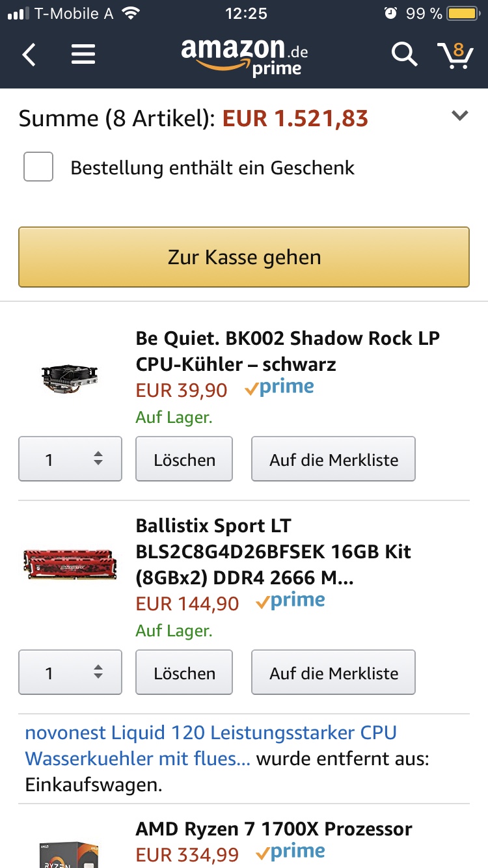The height and width of the screenshot is (868, 488).
Task: Tap the Ballistix RAM product image
Action: point(68,565)
